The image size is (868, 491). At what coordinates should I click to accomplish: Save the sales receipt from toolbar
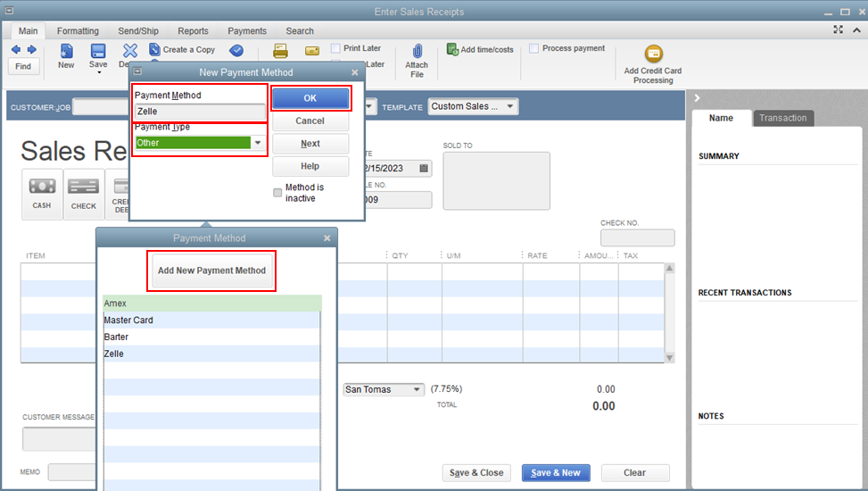98,56
